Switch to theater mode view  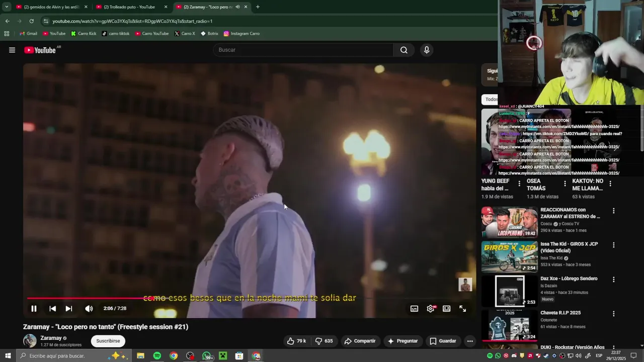(x=447, y=309)
